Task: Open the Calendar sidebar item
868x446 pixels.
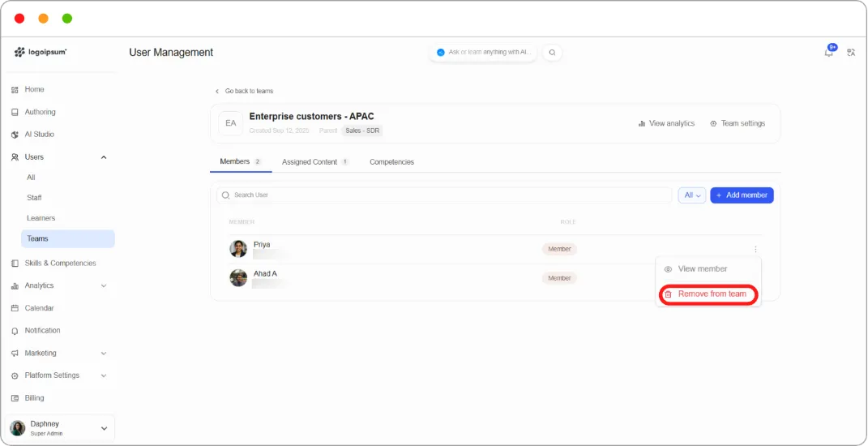Action: click(x=39, y=308)
